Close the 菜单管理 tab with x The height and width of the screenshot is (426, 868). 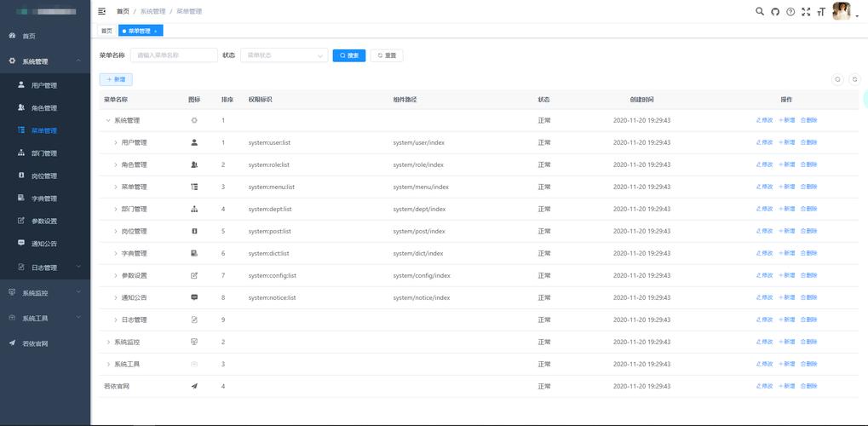[156, 31]
